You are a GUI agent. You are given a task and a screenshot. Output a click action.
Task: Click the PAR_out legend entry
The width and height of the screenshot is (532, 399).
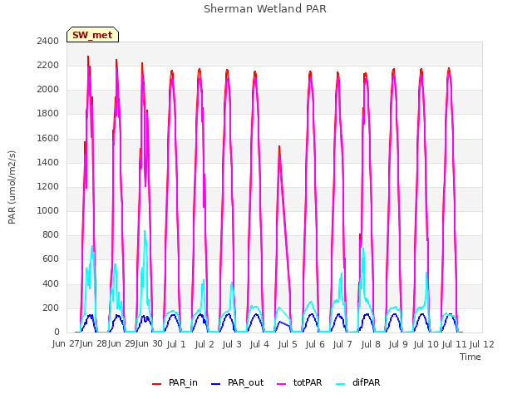coord(237,382)
